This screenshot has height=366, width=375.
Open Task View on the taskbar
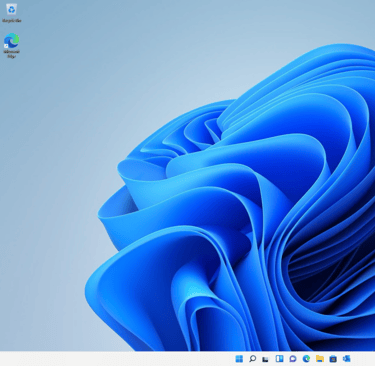(266, 359)
